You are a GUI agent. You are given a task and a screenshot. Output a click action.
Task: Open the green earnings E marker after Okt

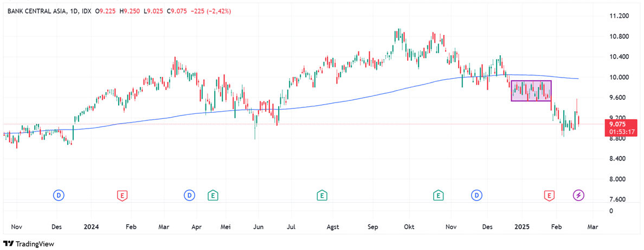click(439, 195)
